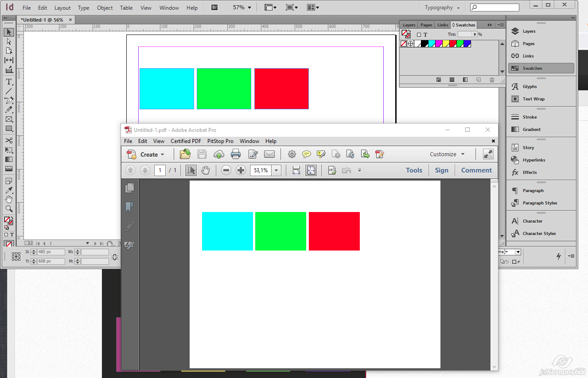This screenshot has height=378, width=588.
Task: Open Acrobat Certified PDF menu
Action: pos(186,141)
